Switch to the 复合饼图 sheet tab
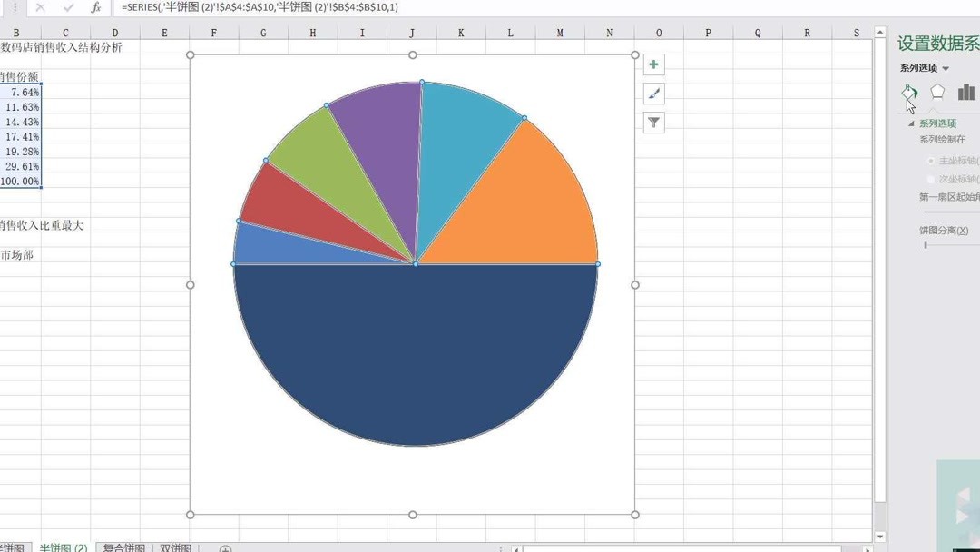The width and height of the screenshot is (980, 552). pyautogui.click(x=122, y=548)
